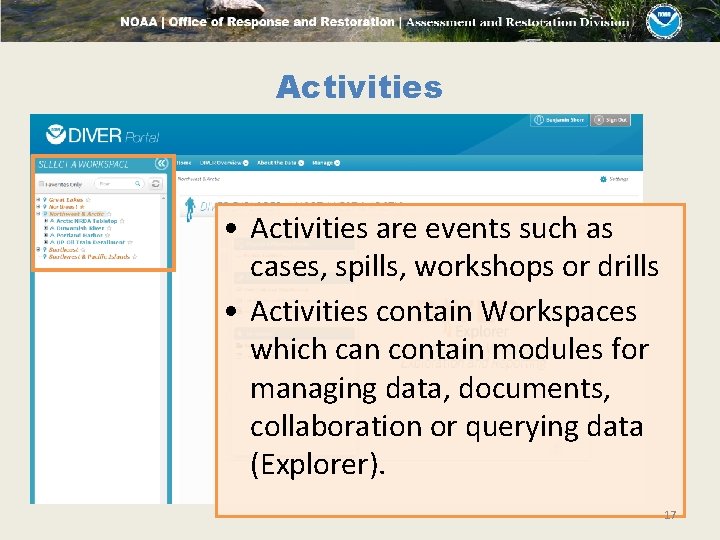Click the icon on Sign Out button
Image resolution: width=720 pixels, height=540 pixels.
(599, 120)
